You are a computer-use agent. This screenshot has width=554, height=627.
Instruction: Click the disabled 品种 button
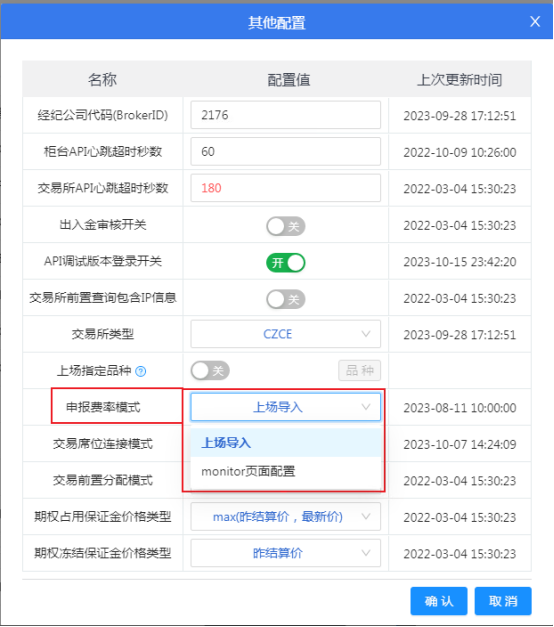(360, 370)
